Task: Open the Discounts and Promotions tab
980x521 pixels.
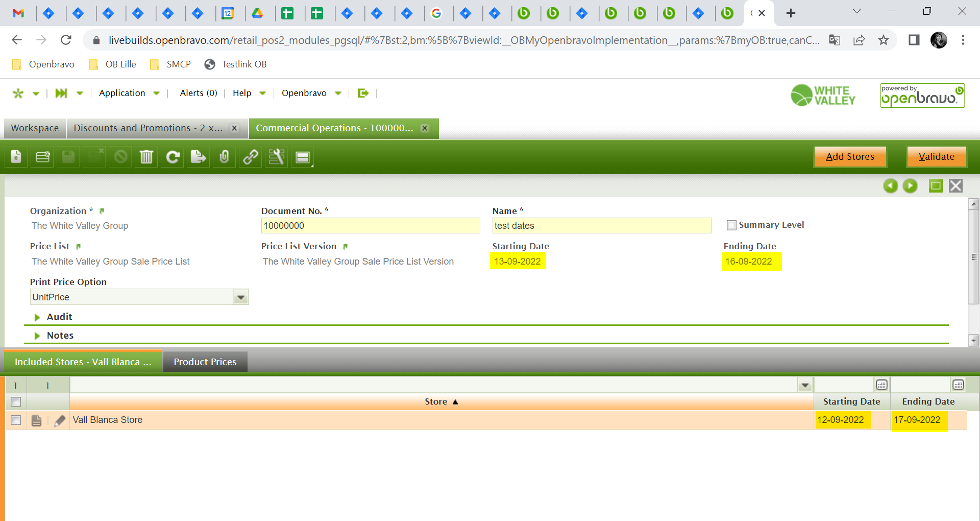Action: click(x=148, y=128)
